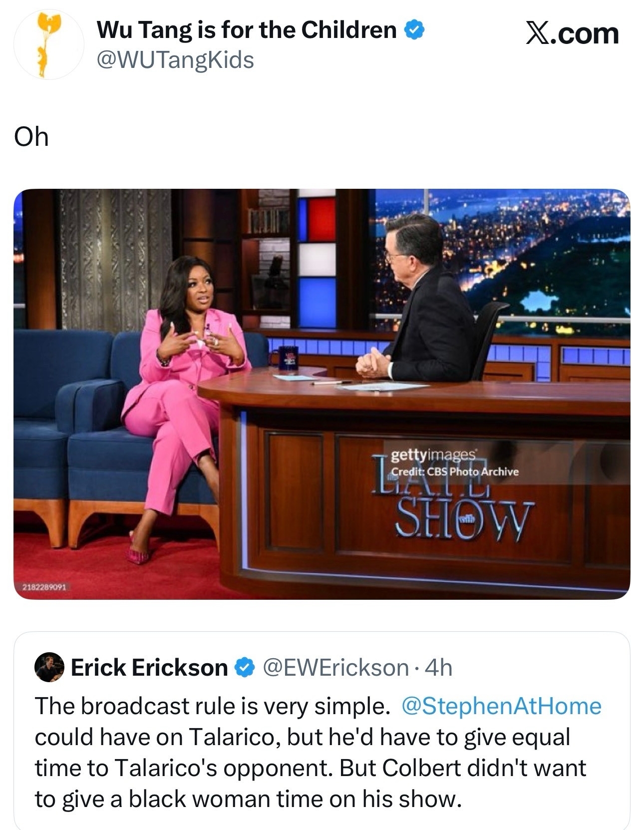Image resolution: width=644 pixels, height=830 pixels.
Task: Open the @EWErickson handle
Action: [336, 668]
